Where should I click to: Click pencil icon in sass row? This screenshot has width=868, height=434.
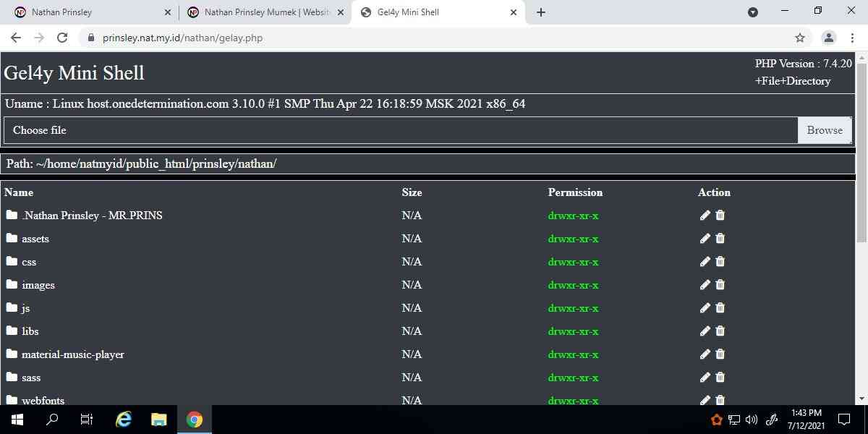(705, 377)
